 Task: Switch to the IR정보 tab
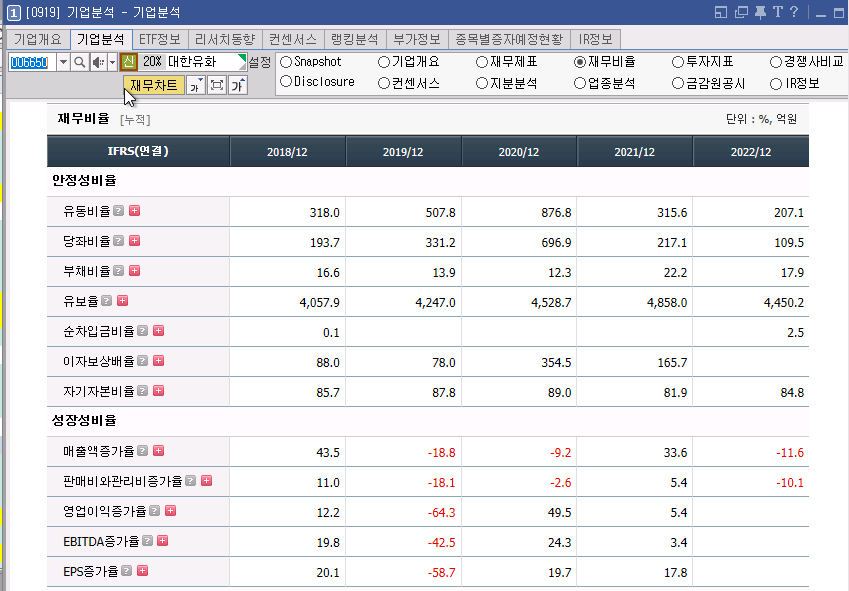click(595, 39)
